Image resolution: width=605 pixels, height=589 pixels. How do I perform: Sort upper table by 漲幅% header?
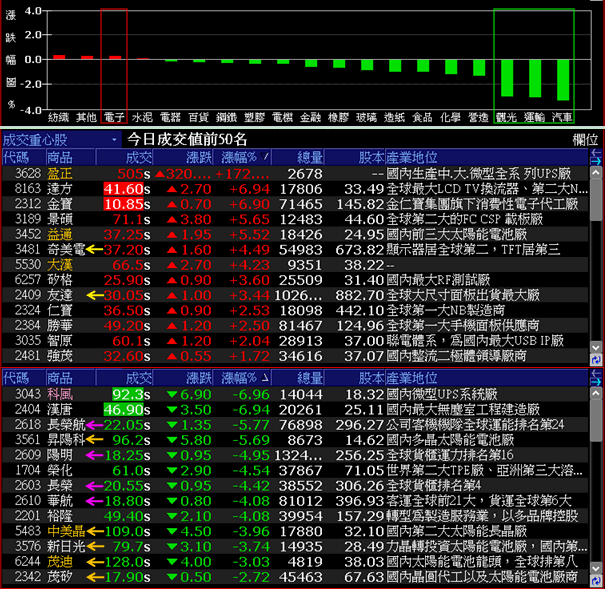pos(242,157)
